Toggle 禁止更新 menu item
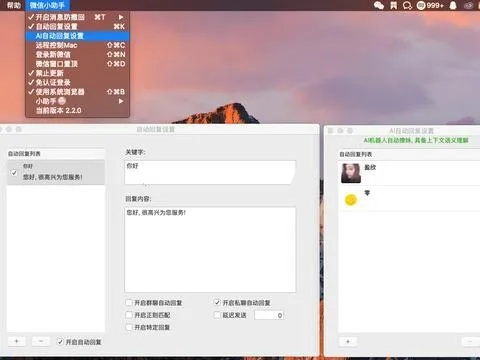The width and height of the screenshot is (480, 360). pyautogui.click(x=77, y=73)
